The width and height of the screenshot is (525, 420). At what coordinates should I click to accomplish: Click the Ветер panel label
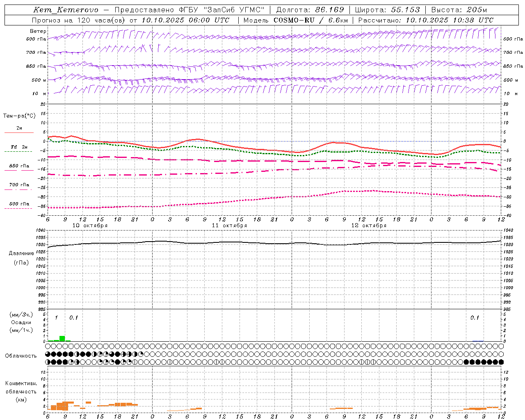pos(38,31)
